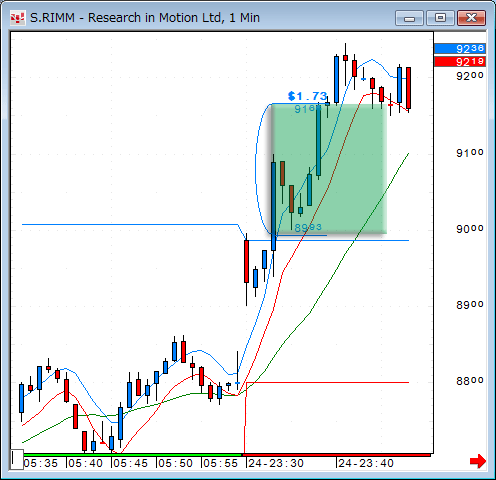The image size is (496, 480).
Task: Click the red 9218 price tag
Action: coord(460,62)
